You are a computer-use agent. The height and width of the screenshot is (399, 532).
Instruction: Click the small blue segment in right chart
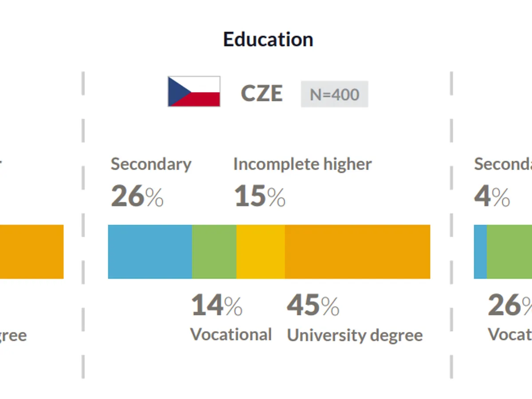(x=480, y=252)
